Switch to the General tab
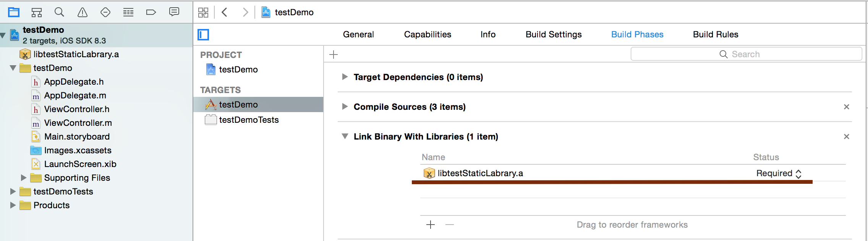The height and width of the screenshot is (241, 868). tap(358, 34)
